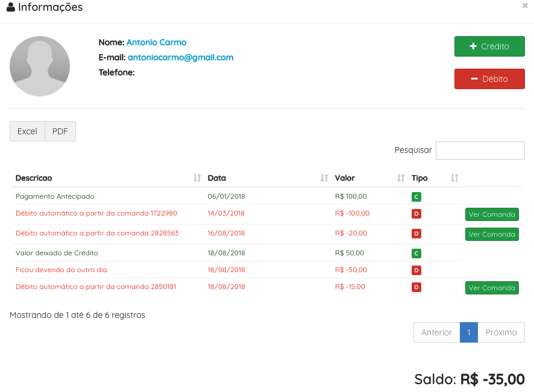
Task: Click the Telefone label
Action: (116, 72)
